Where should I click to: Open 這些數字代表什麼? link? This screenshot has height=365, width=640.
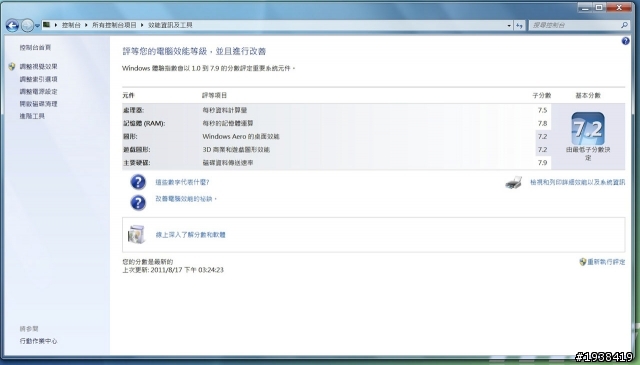click(182, 182)
